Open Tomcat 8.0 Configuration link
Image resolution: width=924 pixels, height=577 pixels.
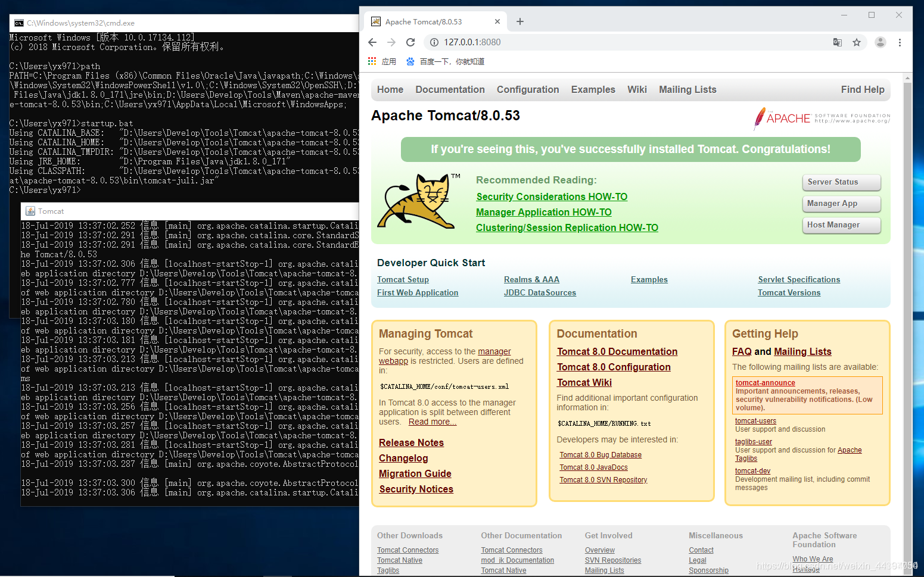[614, 367]
